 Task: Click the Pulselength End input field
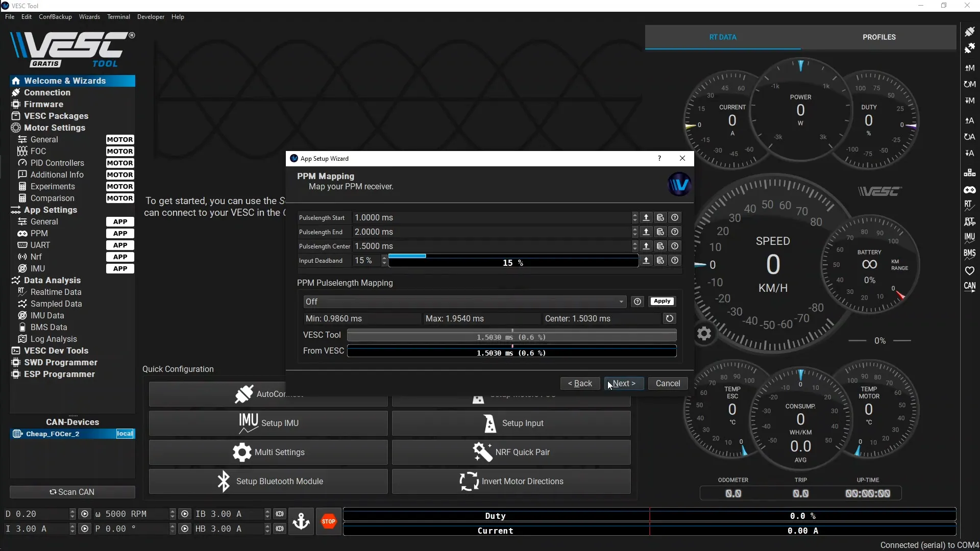[x=490, y=232]
